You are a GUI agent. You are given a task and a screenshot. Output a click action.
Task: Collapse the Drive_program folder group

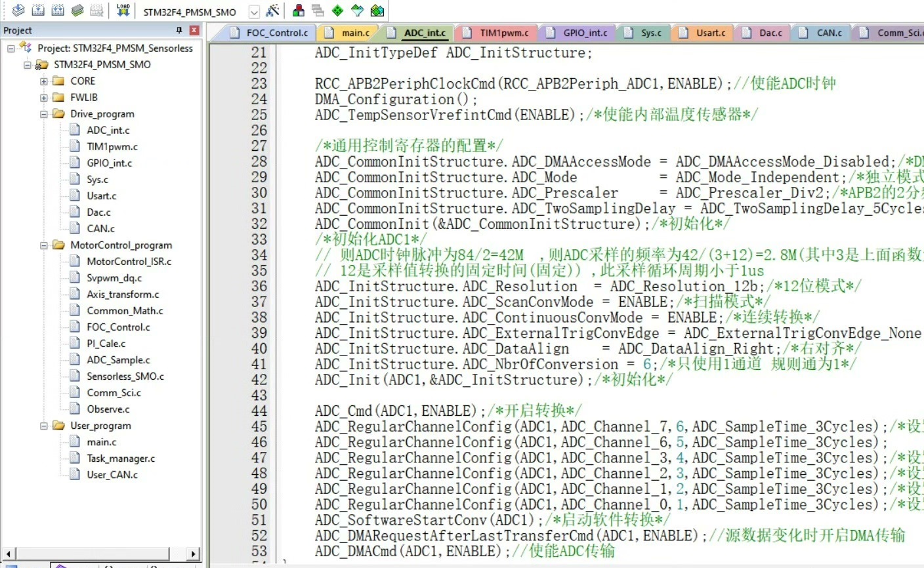click(44, 113)
